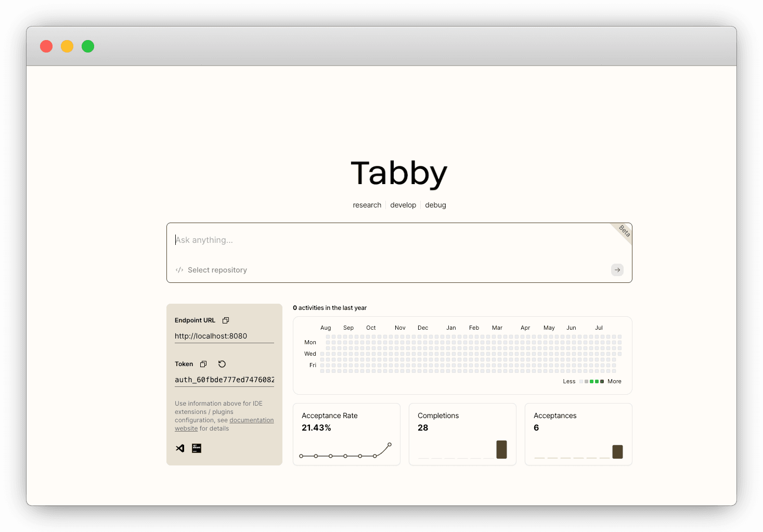Switch to the research section
Viewport: 763px width, 532px height.
point(367,205)
